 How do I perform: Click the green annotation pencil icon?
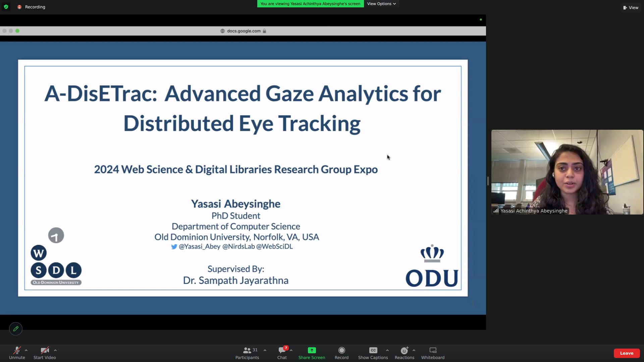(x=16, y=329)
